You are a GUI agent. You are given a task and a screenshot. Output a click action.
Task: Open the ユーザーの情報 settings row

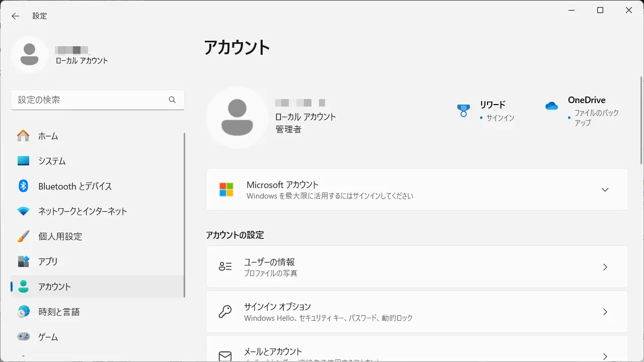coord(417,267)
